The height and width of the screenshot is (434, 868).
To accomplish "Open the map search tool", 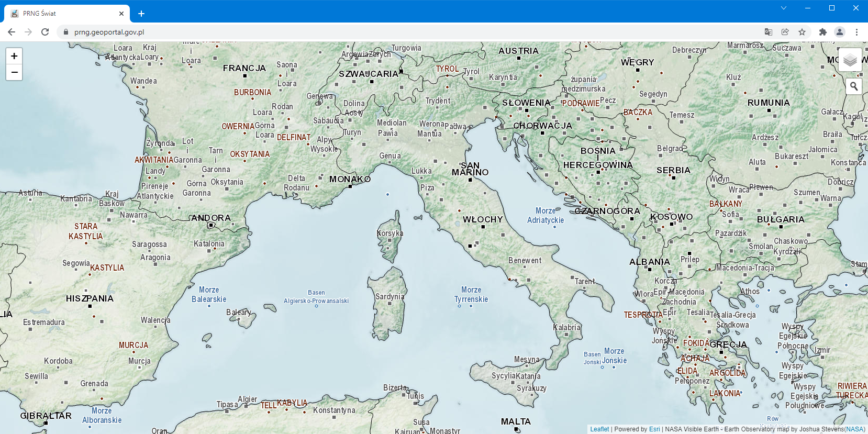I will [x=853, y=86].
